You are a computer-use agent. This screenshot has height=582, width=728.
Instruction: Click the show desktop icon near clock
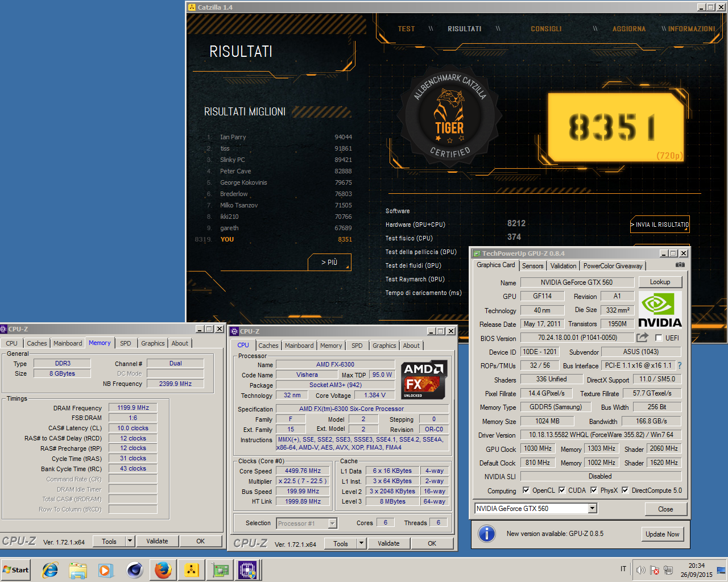tap(721, 570)
